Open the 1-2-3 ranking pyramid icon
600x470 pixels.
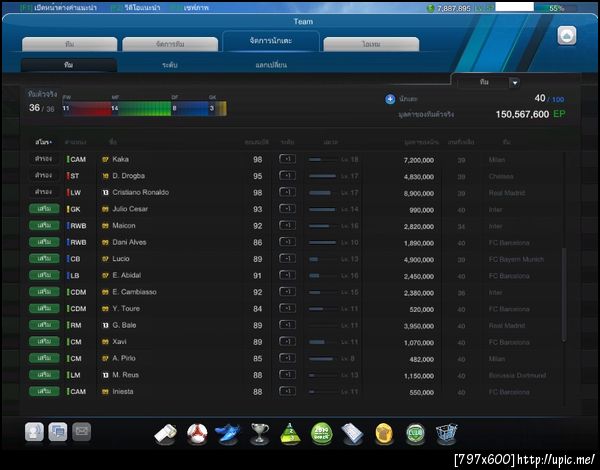click(290, 434)
